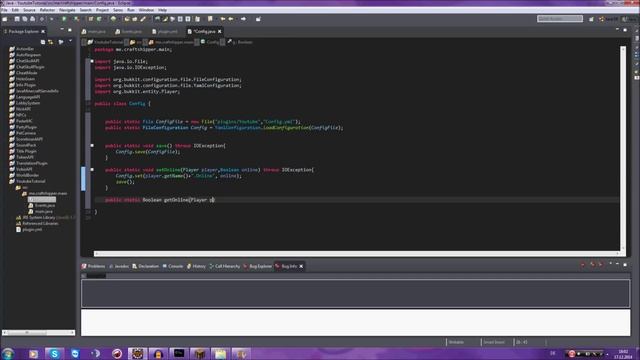
Task: Click the Save All toolbar icon
Action: point(24,19)
